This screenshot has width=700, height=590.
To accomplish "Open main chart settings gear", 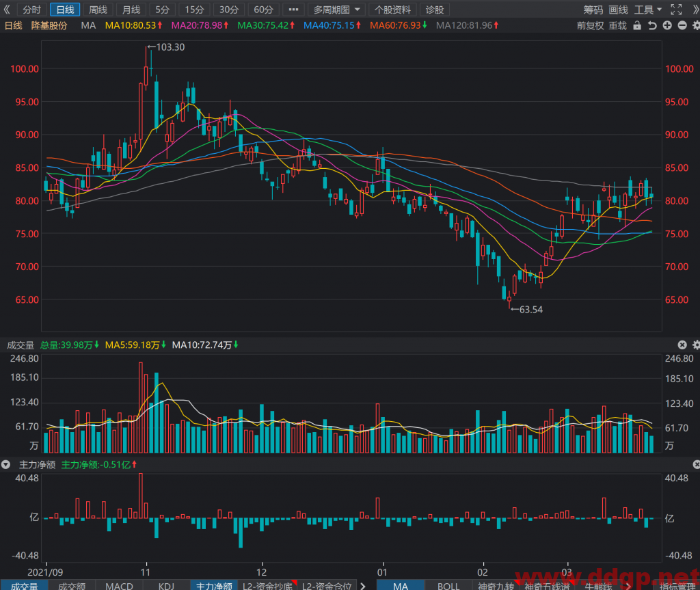I will pos(696,25).
